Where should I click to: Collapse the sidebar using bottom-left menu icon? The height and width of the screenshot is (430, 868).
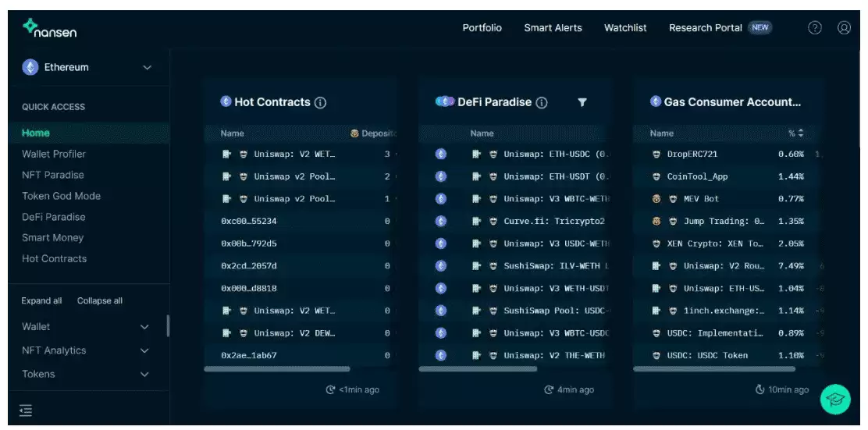[26, 410]
